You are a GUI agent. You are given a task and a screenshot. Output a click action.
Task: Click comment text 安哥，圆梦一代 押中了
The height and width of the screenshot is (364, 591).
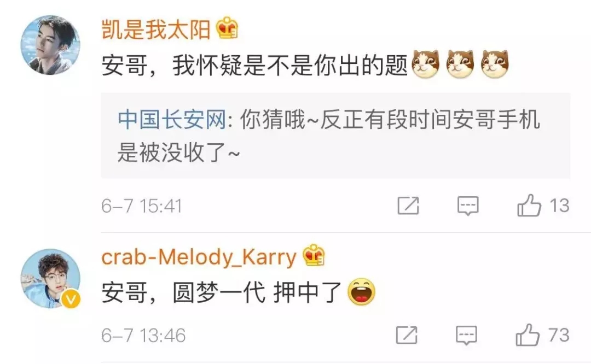(221, 292)
